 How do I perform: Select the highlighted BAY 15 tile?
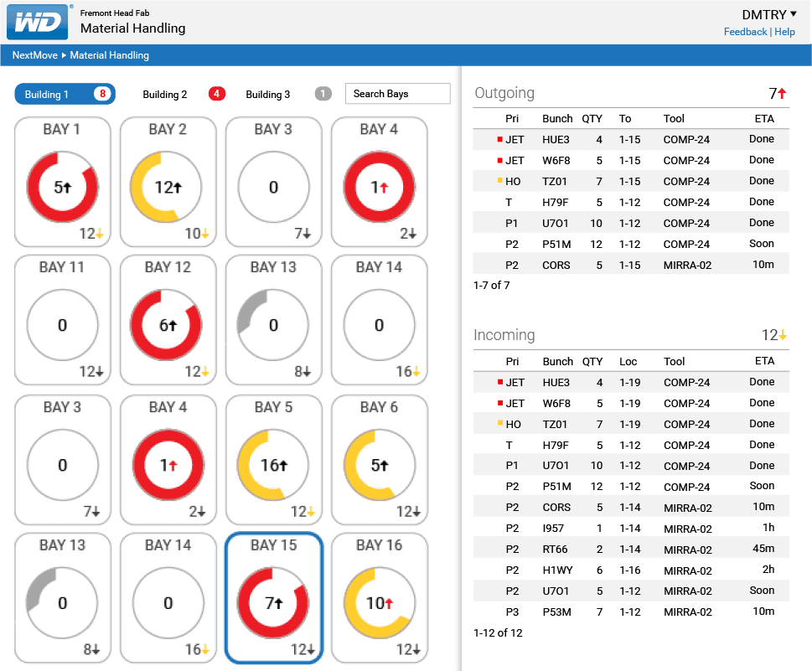tap(273, 598)
